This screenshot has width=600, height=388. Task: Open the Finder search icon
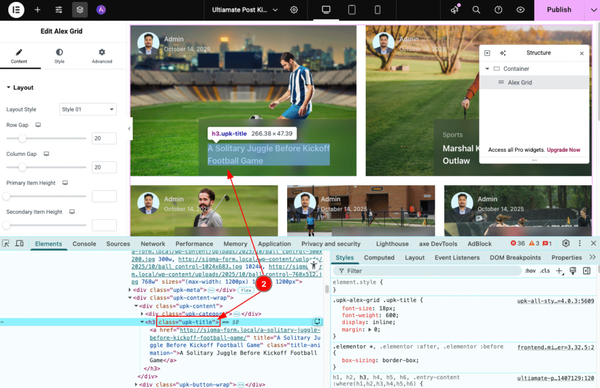pos(476,10)
